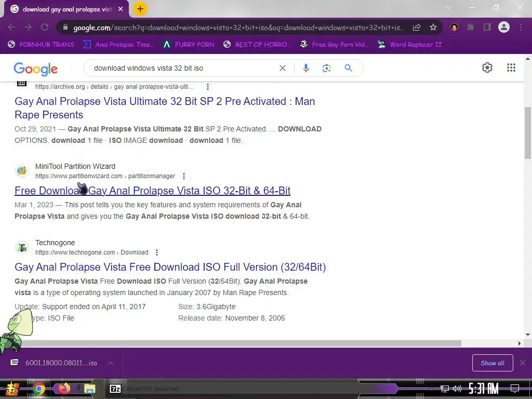
Task: Open the Chrome three-dot main menu
Action: pyautogui.click(x=521, y=27)
